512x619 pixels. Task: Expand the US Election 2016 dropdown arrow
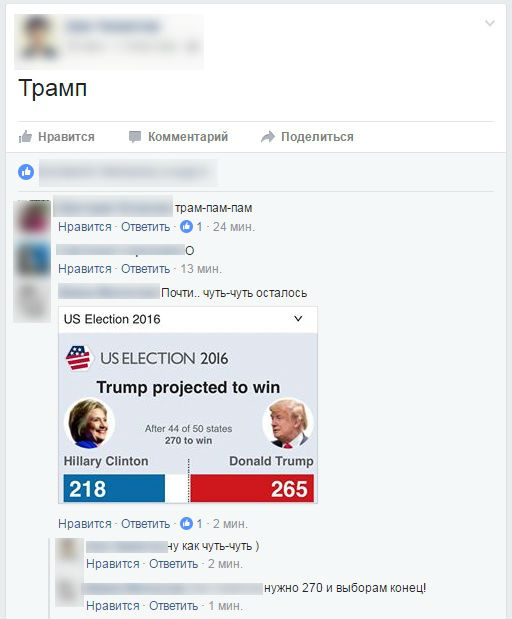298,319
